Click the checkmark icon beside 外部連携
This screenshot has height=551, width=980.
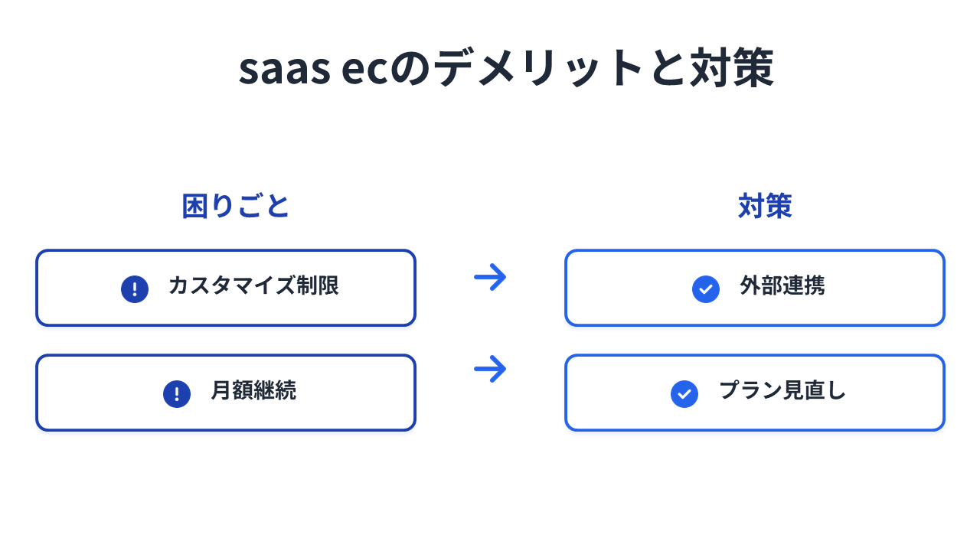(x=706, y=289)
